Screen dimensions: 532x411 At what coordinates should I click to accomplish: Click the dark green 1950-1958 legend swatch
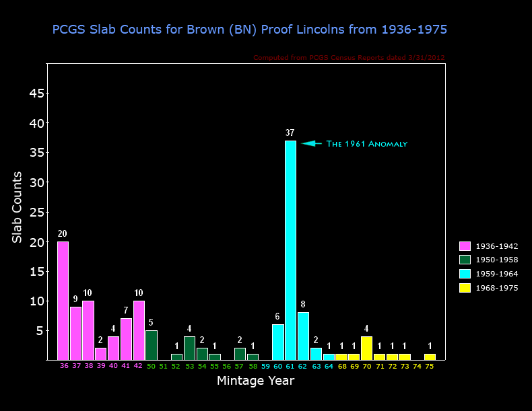(x=465, y=260)
